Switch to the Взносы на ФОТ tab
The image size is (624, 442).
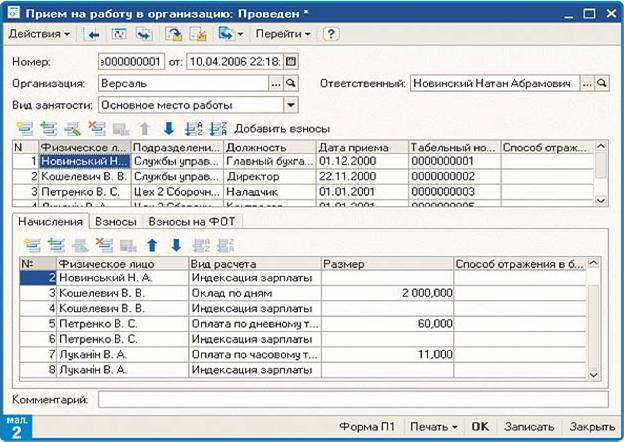coord(192,222)
